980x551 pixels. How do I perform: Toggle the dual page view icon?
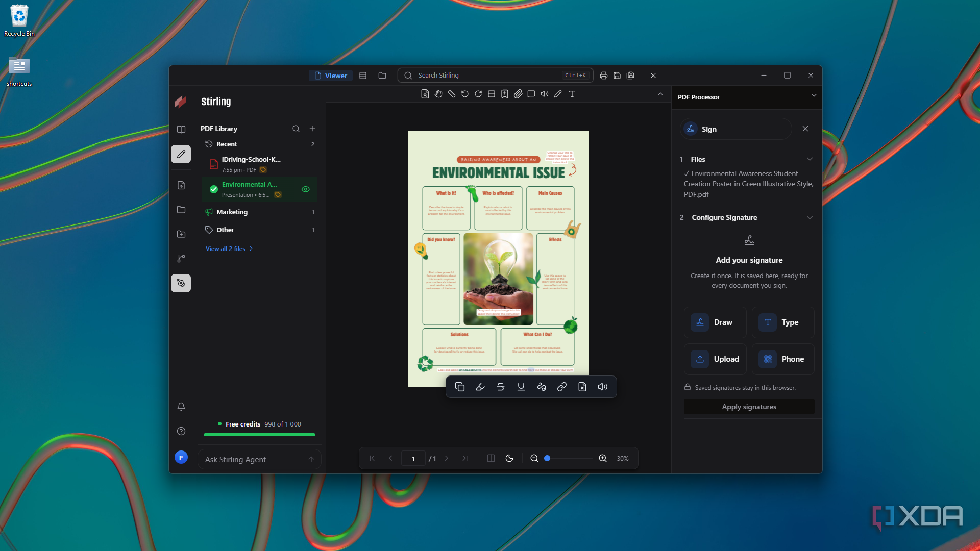[491, 458]
